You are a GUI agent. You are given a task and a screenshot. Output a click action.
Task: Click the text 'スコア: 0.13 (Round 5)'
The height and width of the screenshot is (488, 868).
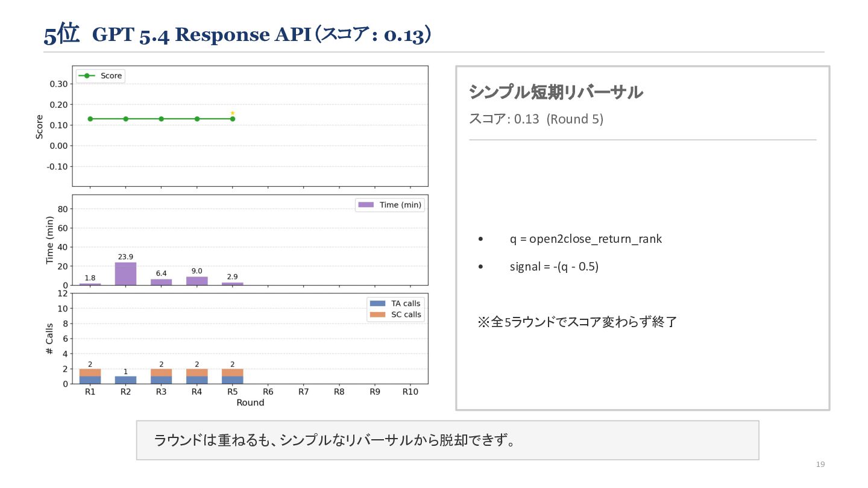pyautogui.click(x=536, y=119)
